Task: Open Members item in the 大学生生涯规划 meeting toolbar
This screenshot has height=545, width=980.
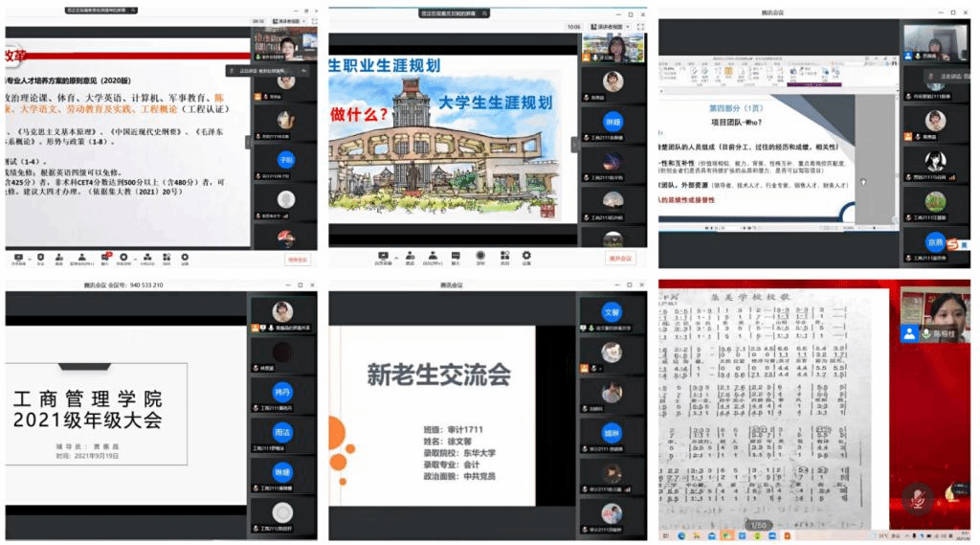Action: (433, 256)
